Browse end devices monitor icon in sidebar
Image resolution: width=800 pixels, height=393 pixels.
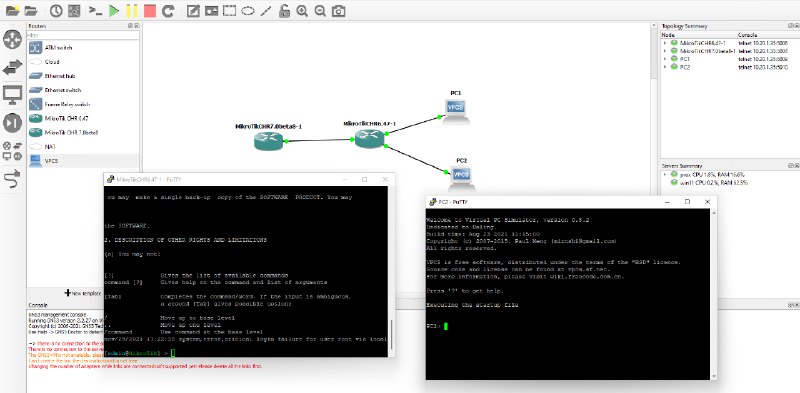click(12, 94)
